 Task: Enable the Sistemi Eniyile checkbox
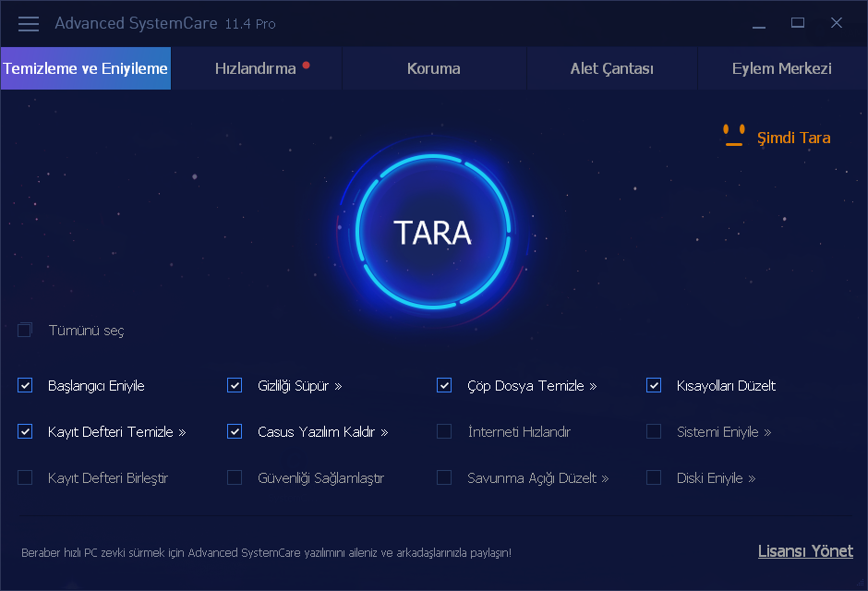coord(654,431)
